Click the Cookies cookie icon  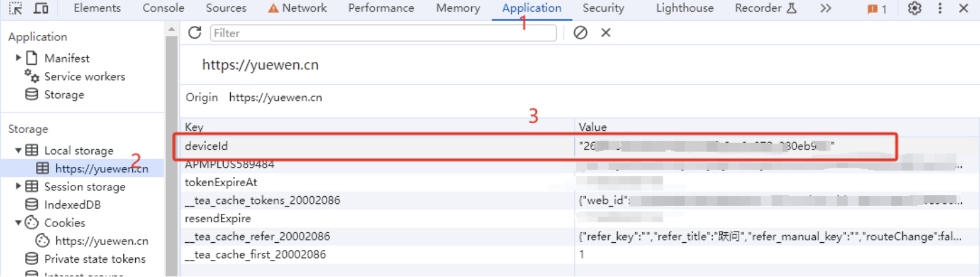(32, 223)
